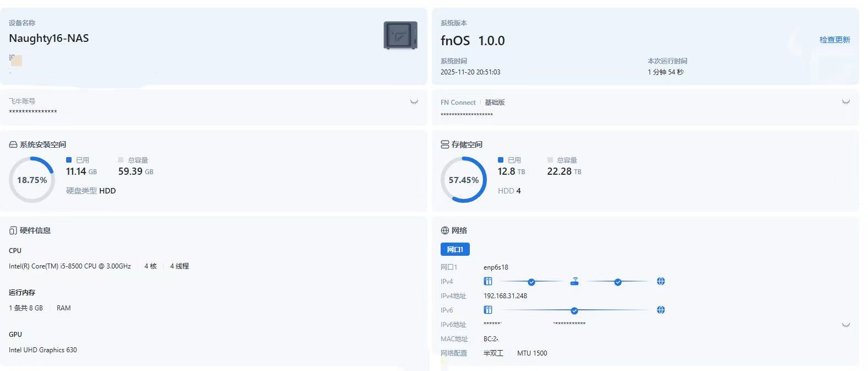This screenshot has width=868, height=371.
Task: Click the storage icon beside 存储空间
Action: point(445,144)
